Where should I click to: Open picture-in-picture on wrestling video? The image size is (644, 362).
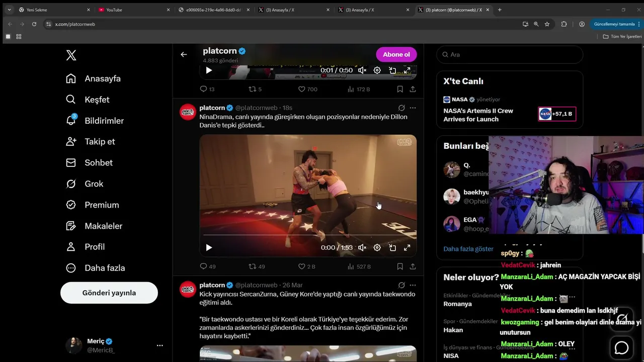(x=392, y=247)
